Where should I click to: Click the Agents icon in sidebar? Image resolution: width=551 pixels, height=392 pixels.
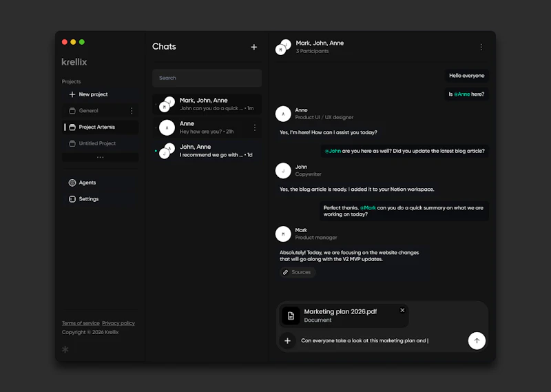[x=72, y=183]
